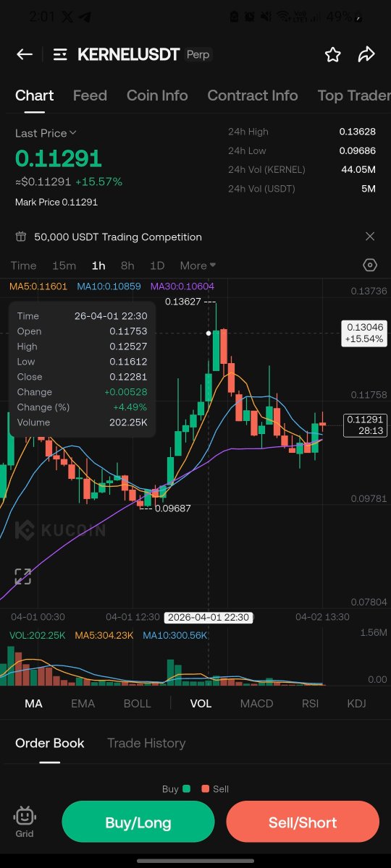
Task: Open the Coin Info tab
Action: 157,95
